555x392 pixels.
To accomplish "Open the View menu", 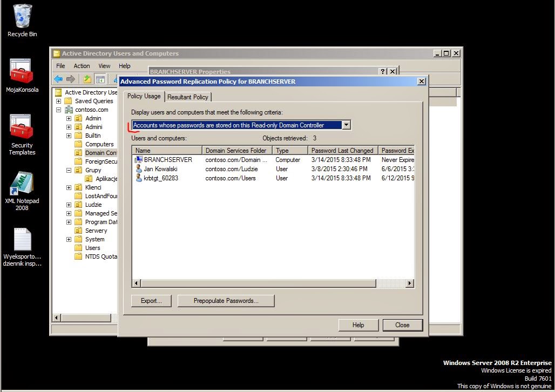I will click(x=104, y=66).
